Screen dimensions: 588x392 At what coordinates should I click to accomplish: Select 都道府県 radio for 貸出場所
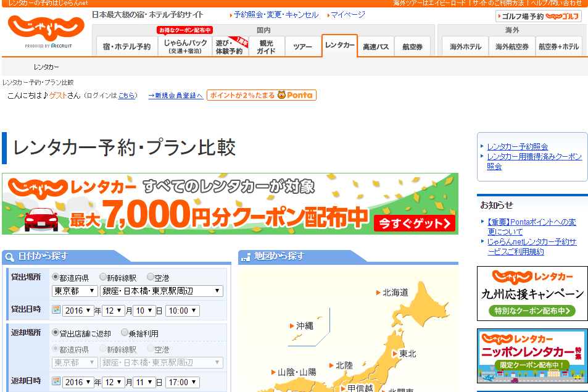[56, 277]
